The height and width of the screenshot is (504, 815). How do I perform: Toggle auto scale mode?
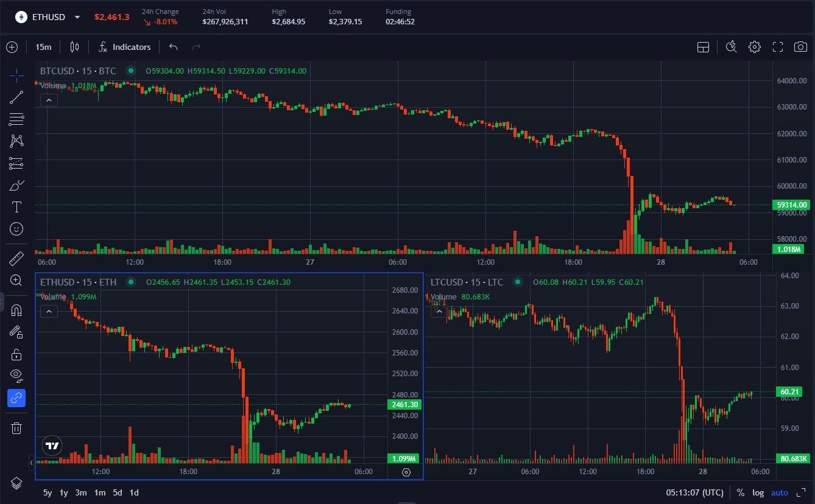coord(779,492)
